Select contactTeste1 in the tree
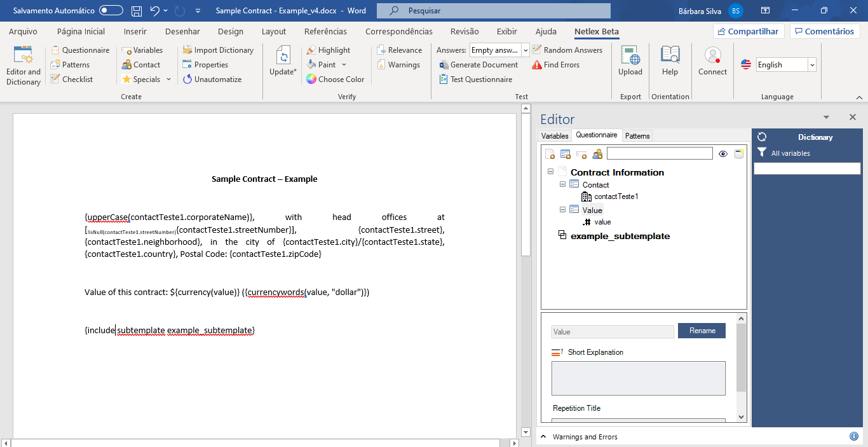 [616, 196]
